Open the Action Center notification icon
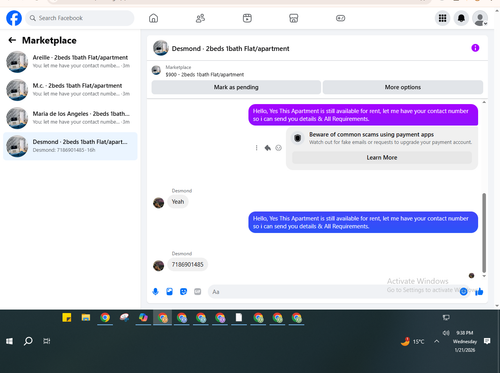This screenshot has width=500, height=373. coord(487,341)
